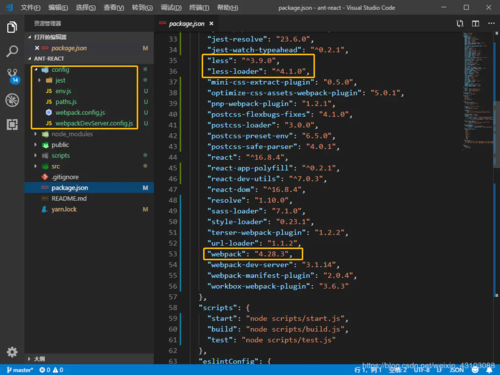The image size is (500, 375).
Task: Click the "start" script line
Action: (278, 319)
